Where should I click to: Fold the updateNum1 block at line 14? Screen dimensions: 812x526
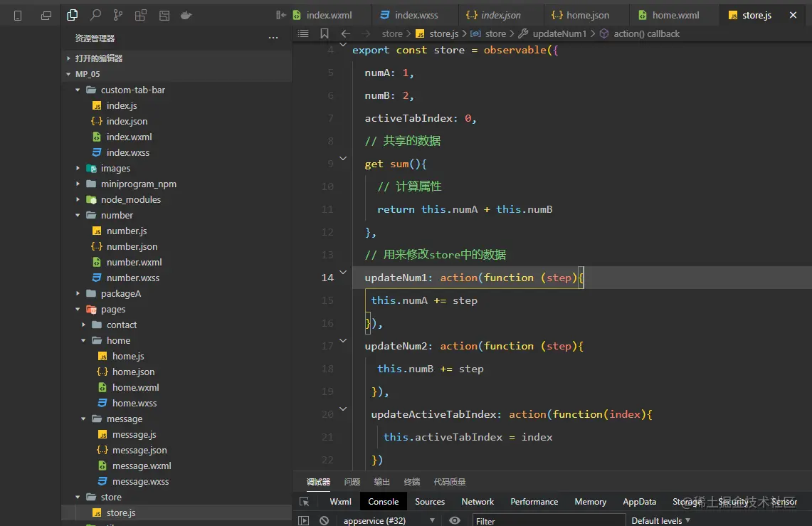pyautogui.click(x=343, y=272)
